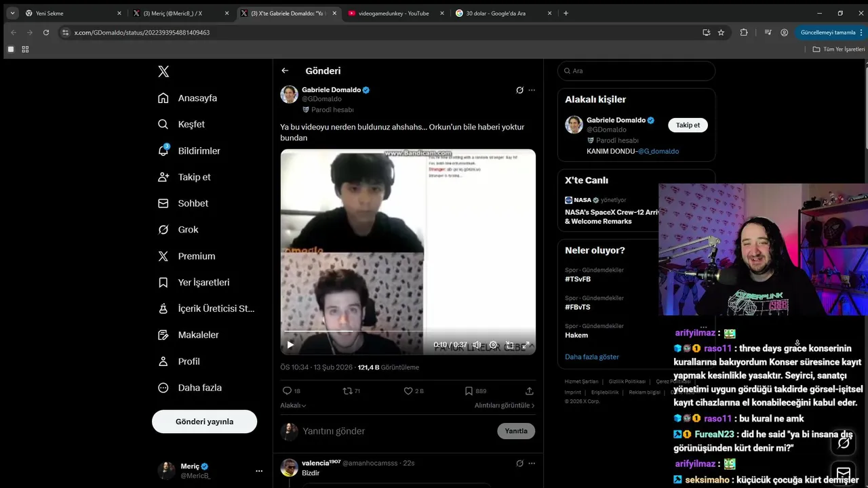This screenshot has height=488, width=868.
Task: Play the tweet video
Action: pos(290,345)
